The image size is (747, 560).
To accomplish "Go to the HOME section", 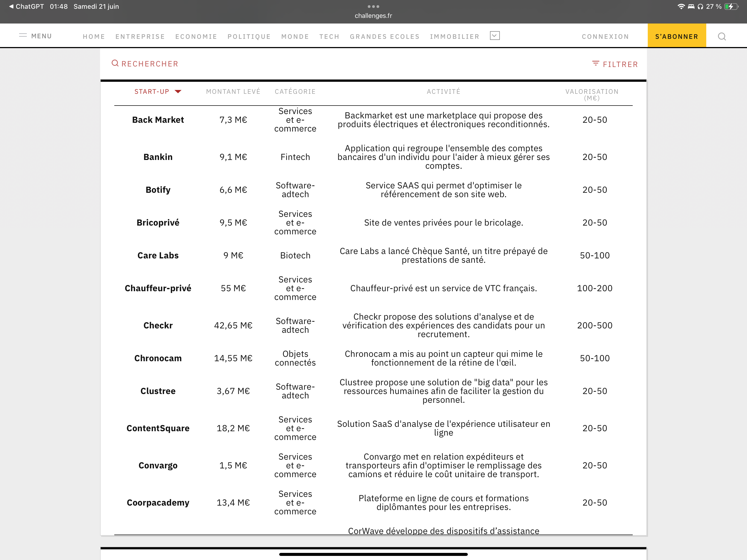I will coord(94,36).
